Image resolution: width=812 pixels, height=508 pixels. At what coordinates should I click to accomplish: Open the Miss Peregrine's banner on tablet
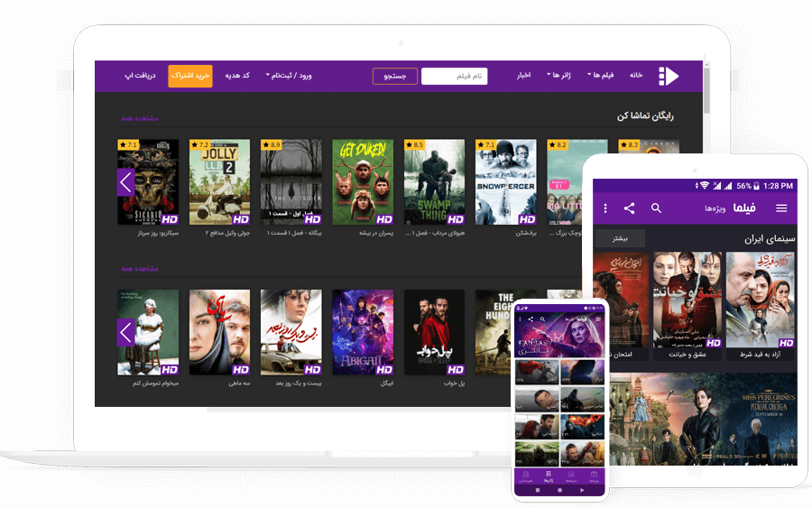coord(703,419)
